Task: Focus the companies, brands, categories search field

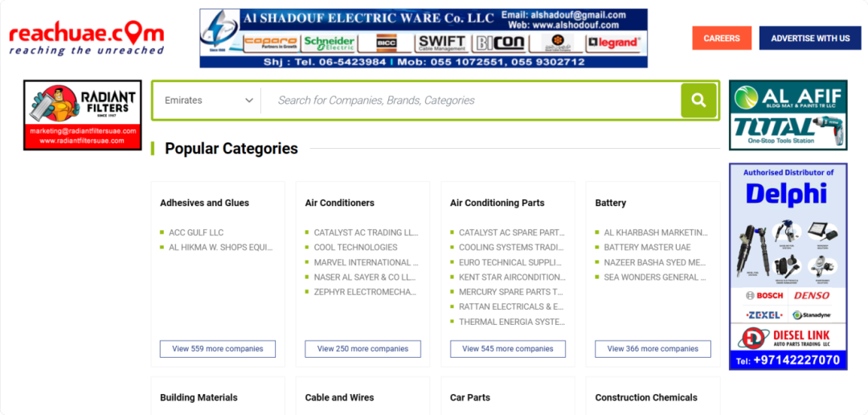Action: tap(470, 101)
